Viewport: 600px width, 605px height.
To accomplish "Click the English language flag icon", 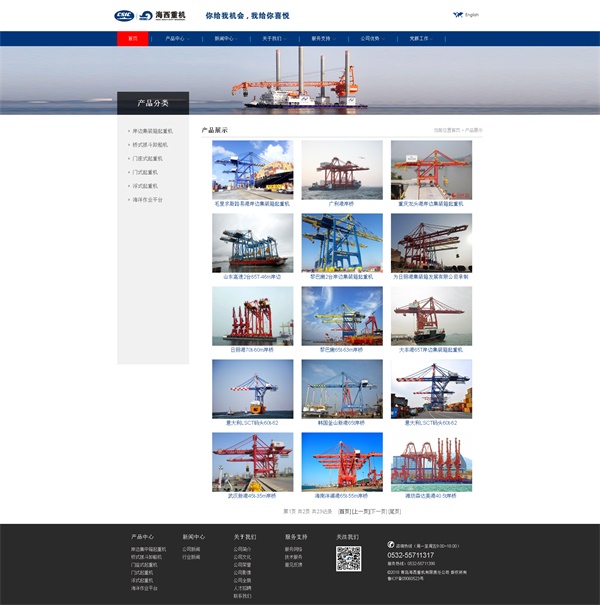I will [x=458, y=15].
